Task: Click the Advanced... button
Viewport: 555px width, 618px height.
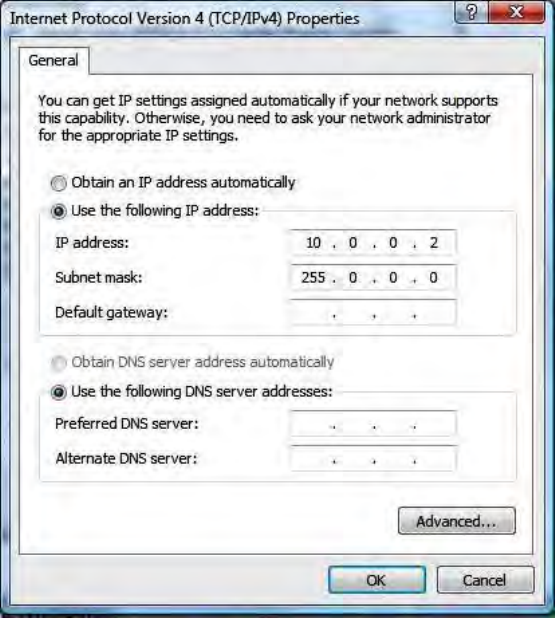Action: pos(456,521)
